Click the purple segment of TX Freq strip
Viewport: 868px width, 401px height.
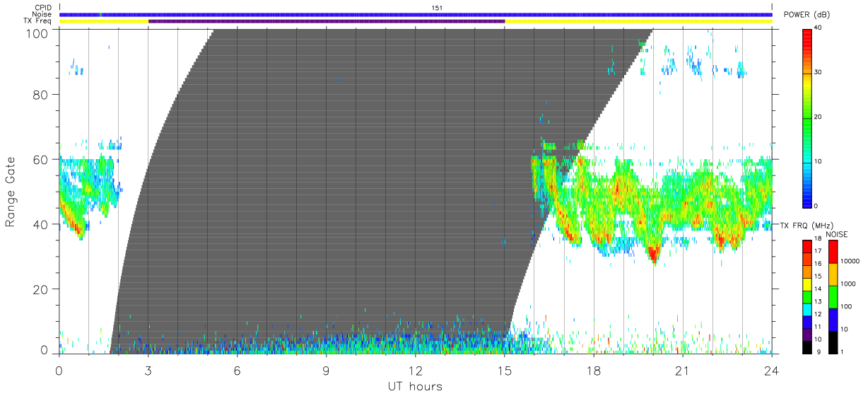(327, 21)
